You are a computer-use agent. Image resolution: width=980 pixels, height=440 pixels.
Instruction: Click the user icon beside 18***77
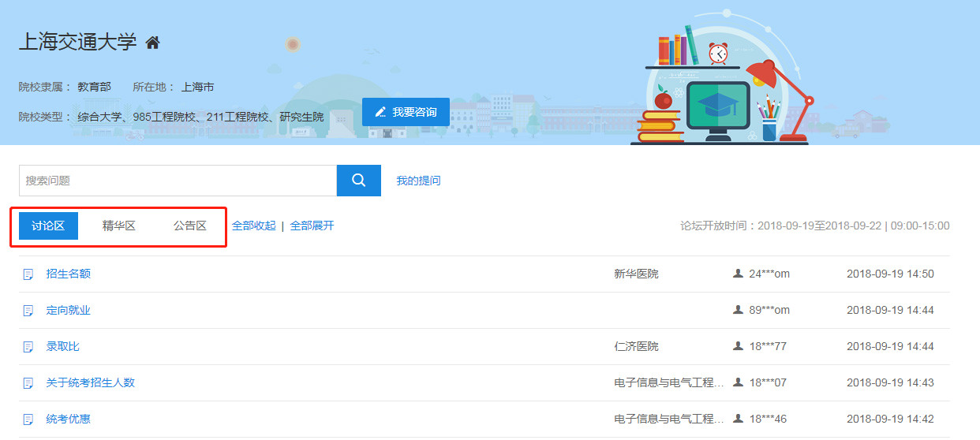738,346
